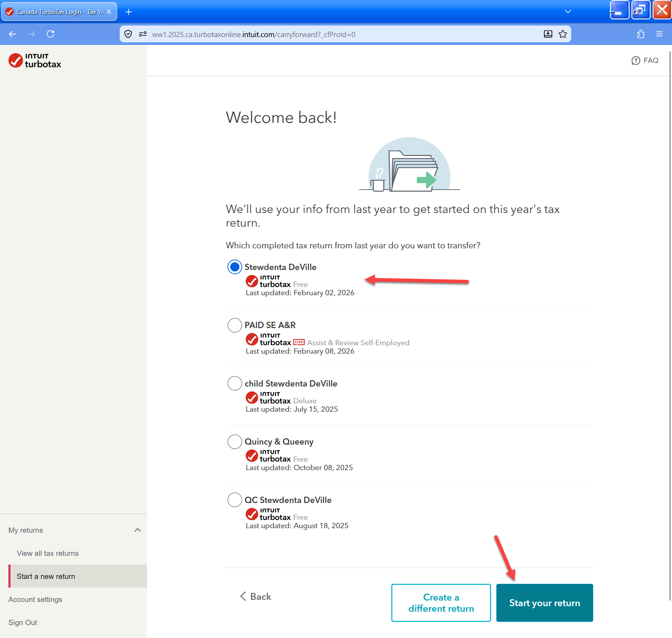672x638 pixels.
Task: Open the browser extensions puzzle icon
Action: coord(640,34)
